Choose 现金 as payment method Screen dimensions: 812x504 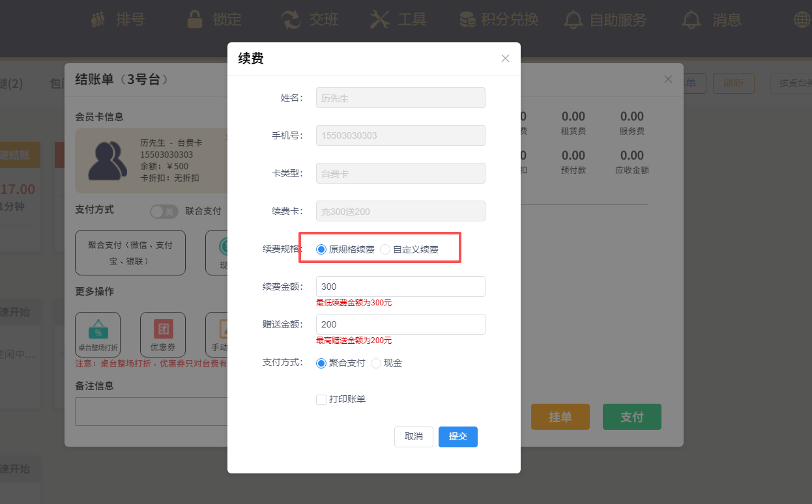pyautogui.click(x=376, y=363)
